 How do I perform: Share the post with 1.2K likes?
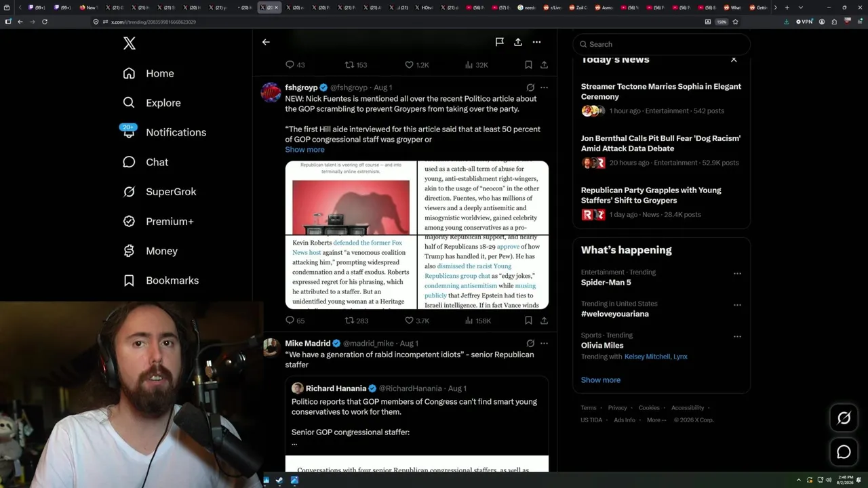point(544,65)
